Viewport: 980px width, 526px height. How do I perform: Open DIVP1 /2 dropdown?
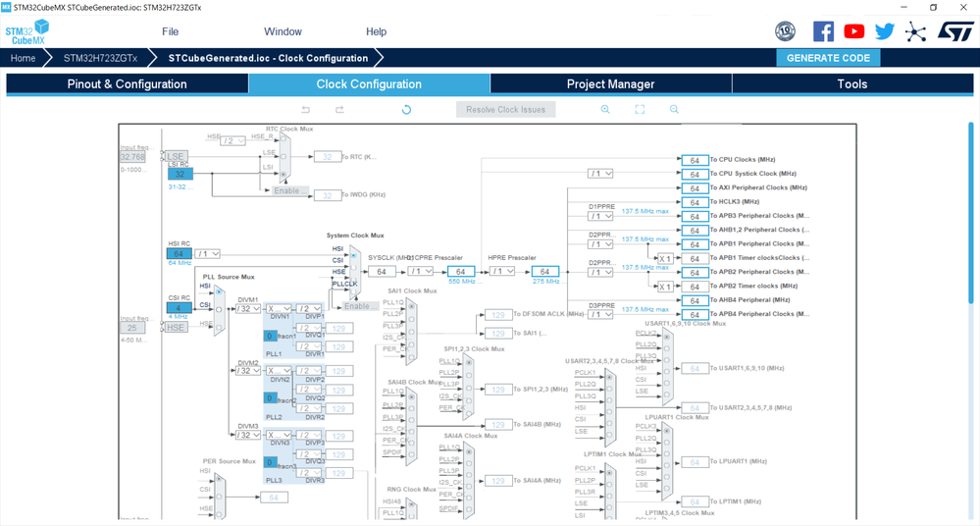(x=309, y=309)
